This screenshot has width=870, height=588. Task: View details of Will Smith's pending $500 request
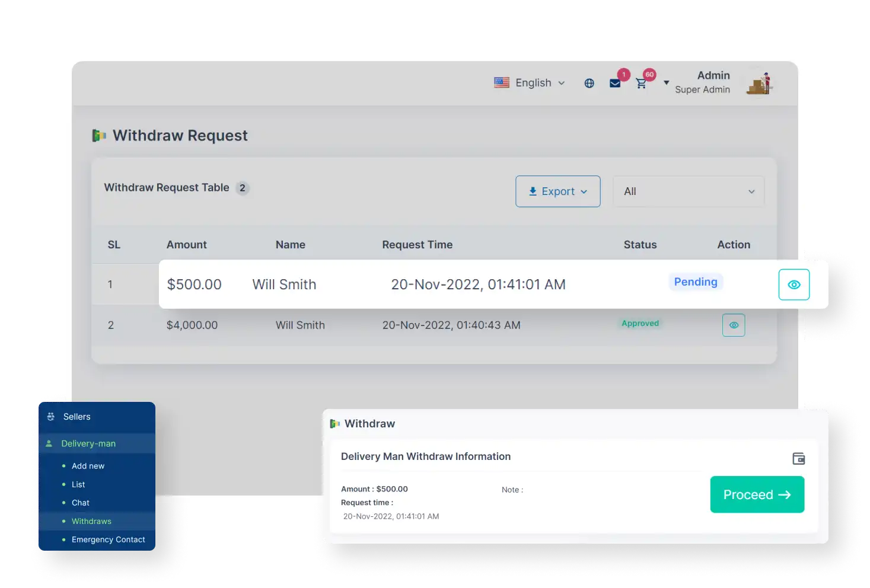point(793,285)
